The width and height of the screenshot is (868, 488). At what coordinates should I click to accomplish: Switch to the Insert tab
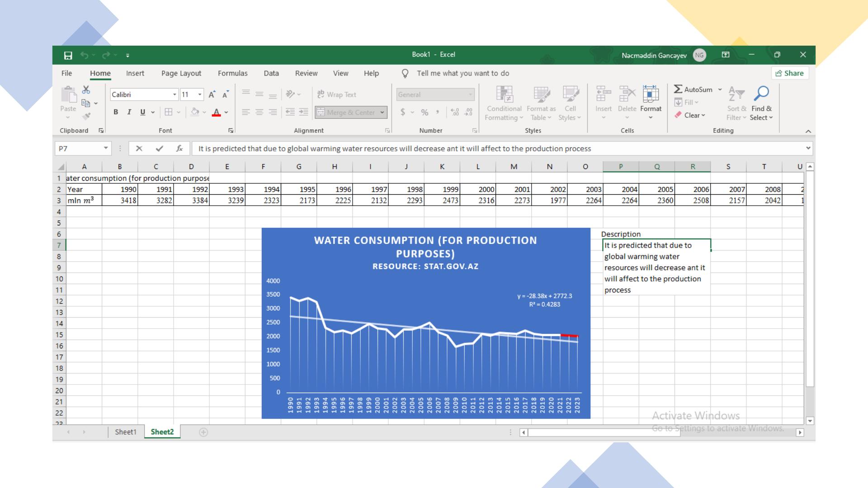[x=135, y=73]
